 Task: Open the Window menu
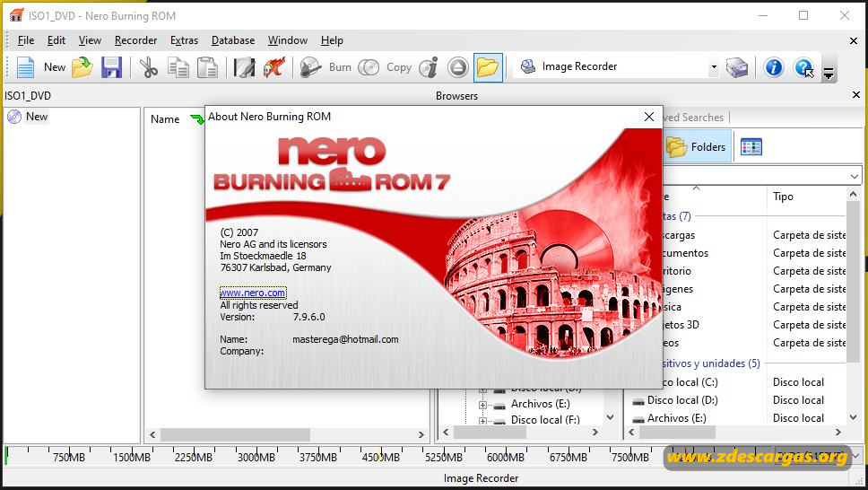288,40
